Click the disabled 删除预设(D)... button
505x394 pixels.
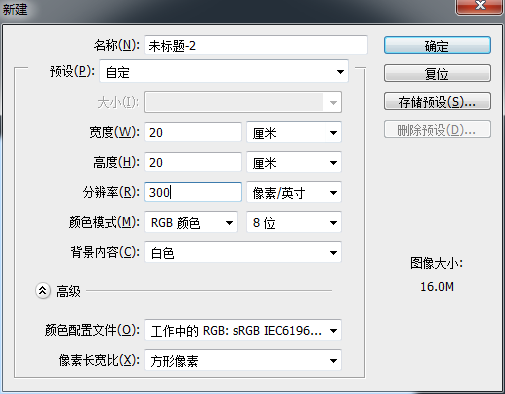(437, 129)
